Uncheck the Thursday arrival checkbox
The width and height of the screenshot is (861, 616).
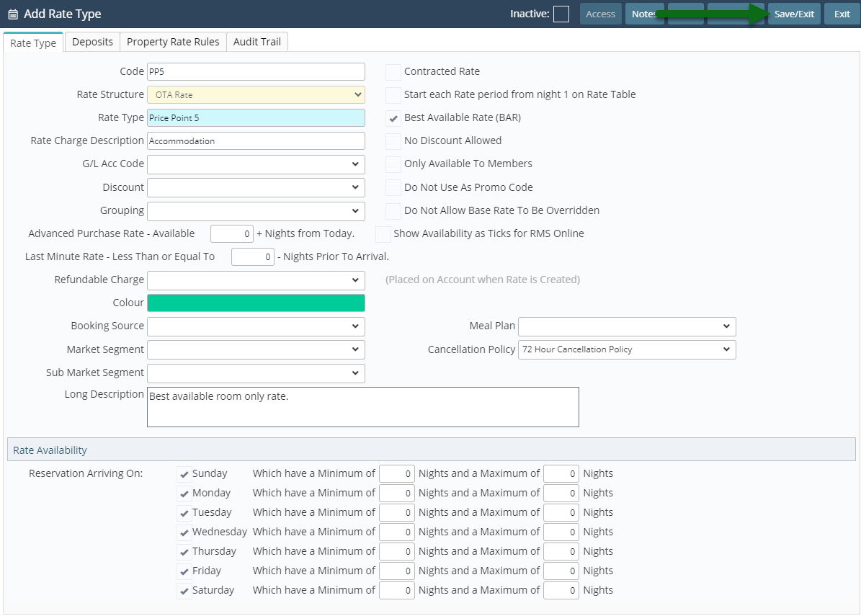(x=184, y=552)
